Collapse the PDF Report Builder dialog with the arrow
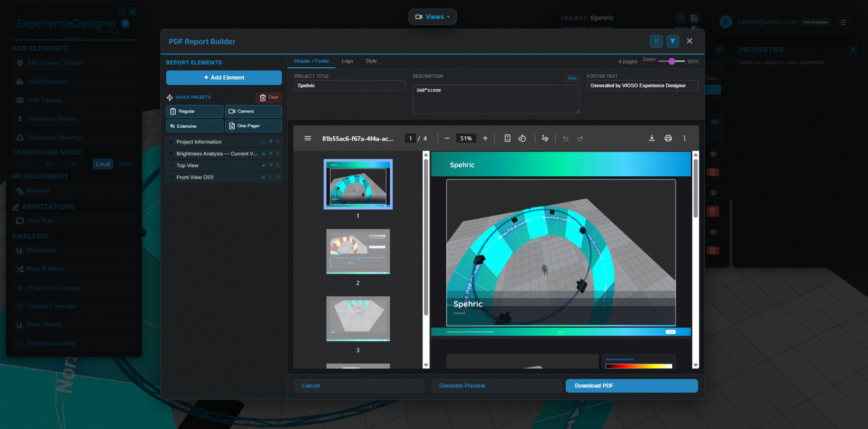 [x=672, y=41]
